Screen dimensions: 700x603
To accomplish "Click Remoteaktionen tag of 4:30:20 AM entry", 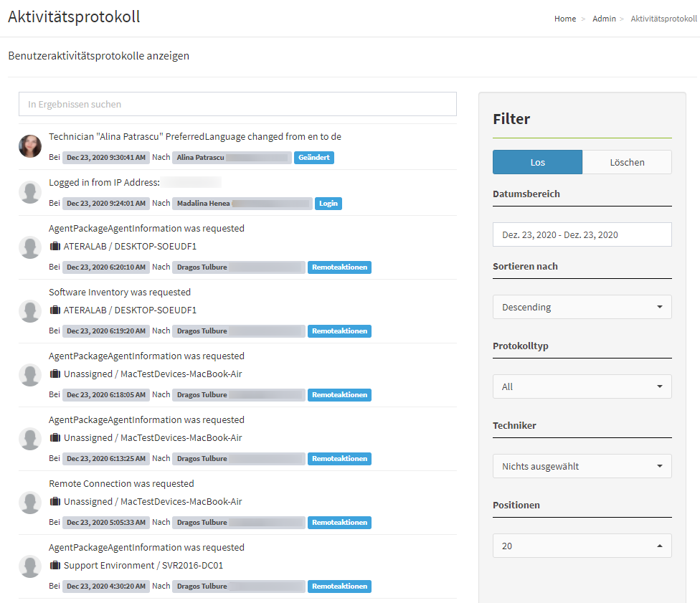I will pyautogui.click(x=339, y=587).
